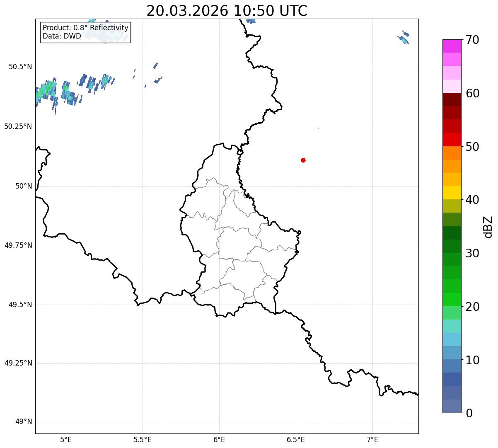Viewport: 498px width, 448px height.
Task: Click the 49.25°N latitude tick label
Action: tap(18, 363)
